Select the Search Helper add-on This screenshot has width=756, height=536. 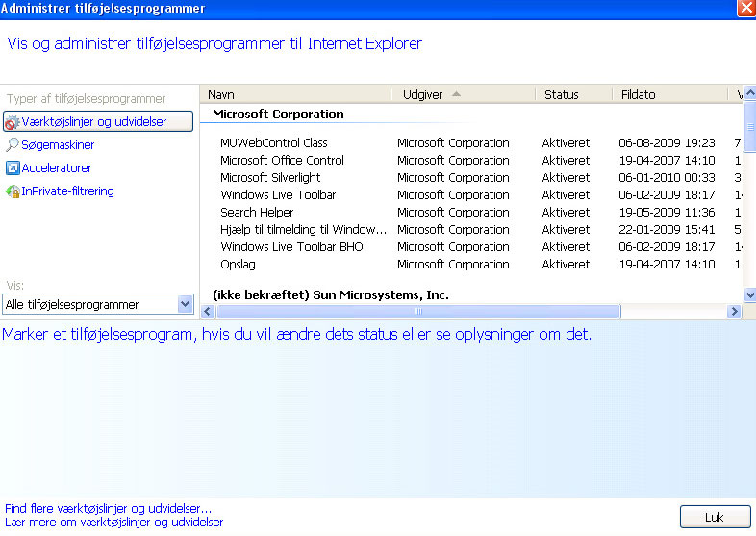(x=257, y=213)
